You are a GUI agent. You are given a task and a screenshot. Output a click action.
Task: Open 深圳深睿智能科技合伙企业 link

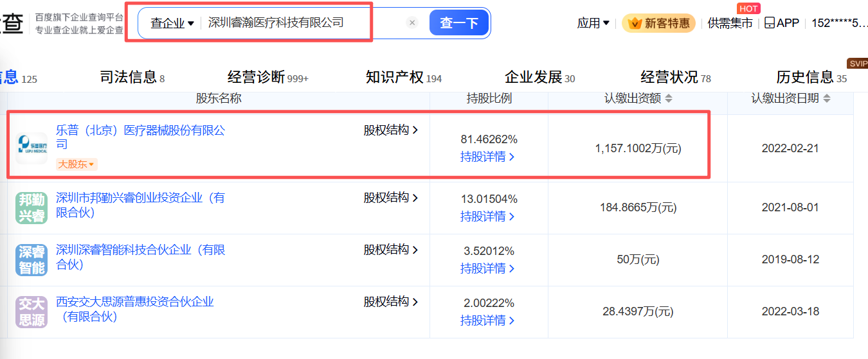click(141, 257)
